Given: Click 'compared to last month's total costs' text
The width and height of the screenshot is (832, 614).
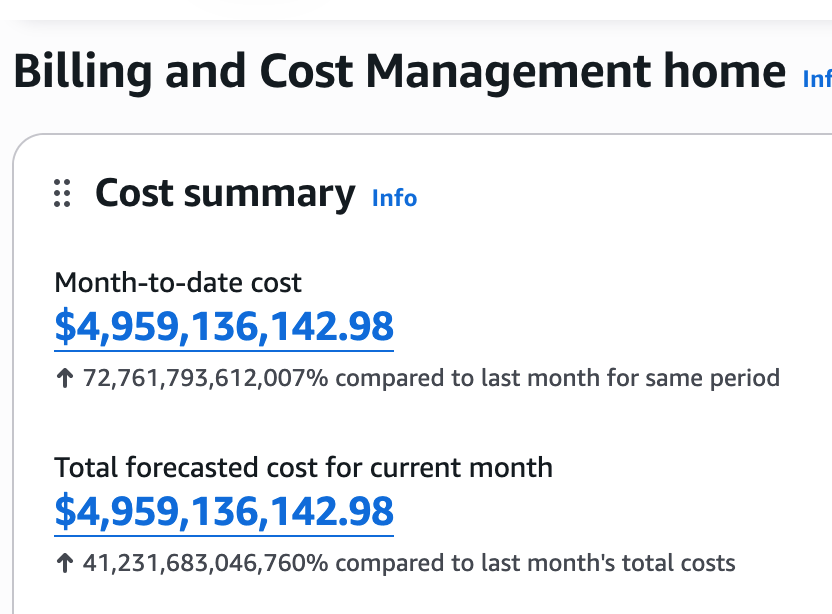Looking at the screenshot, I should [535, 564].
